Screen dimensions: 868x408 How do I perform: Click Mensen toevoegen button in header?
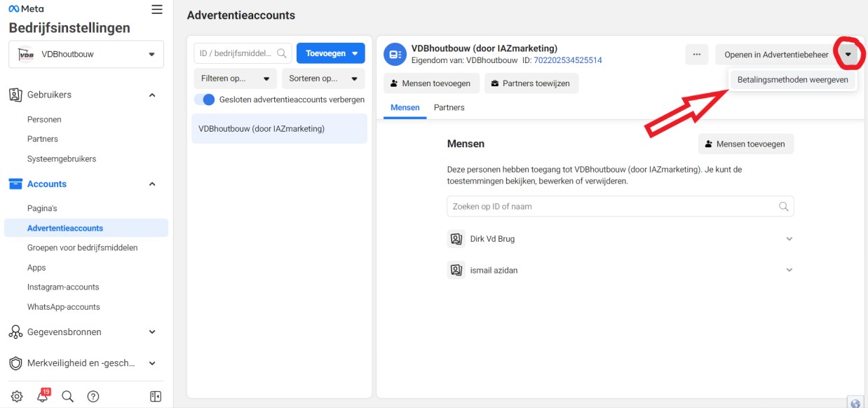pyautogui.click(x=432, y=83)
